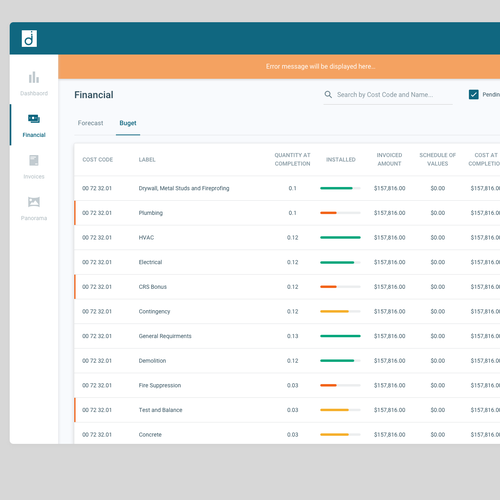Click the Fire Suppression row installed bar

tap(340, 385)
